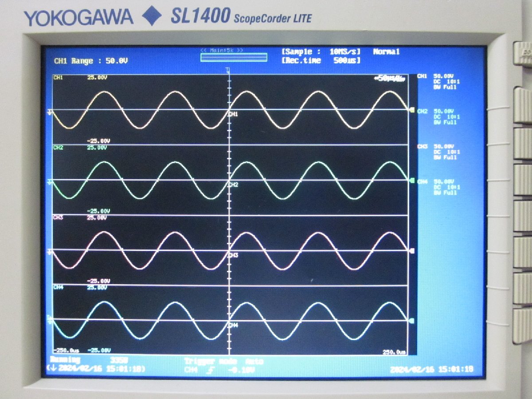Select CH2 50.00V entry in channel panel
532x399 pixels.
click(x=436, y=111)
